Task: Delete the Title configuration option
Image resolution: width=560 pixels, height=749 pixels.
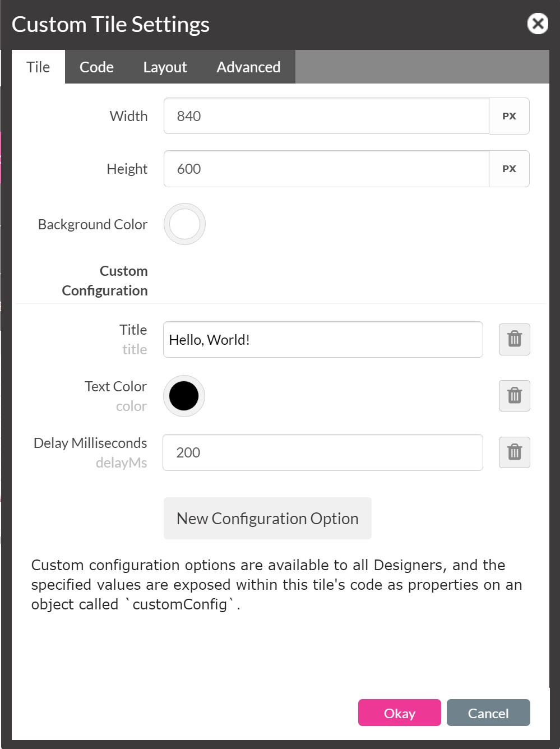Action: point(514,339)
